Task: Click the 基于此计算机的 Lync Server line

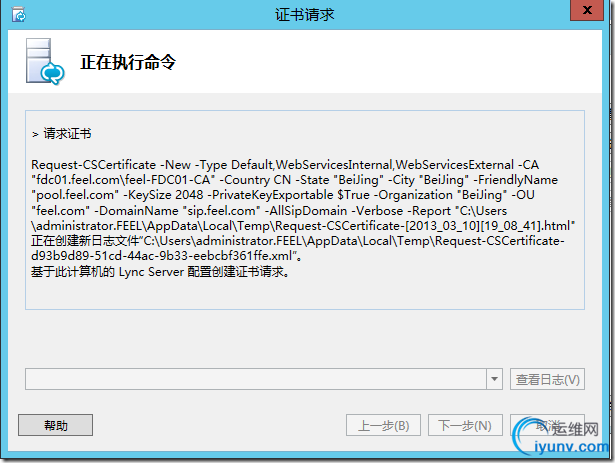Action: 160,272
